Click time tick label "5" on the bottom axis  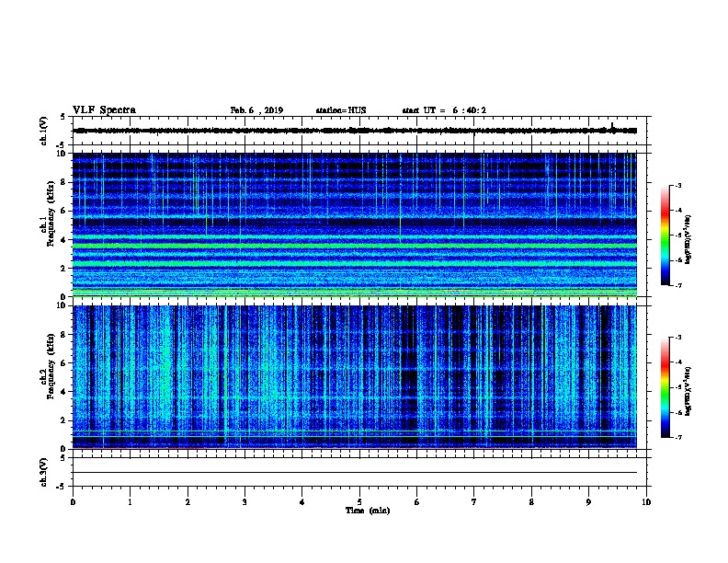coord(359,501)
